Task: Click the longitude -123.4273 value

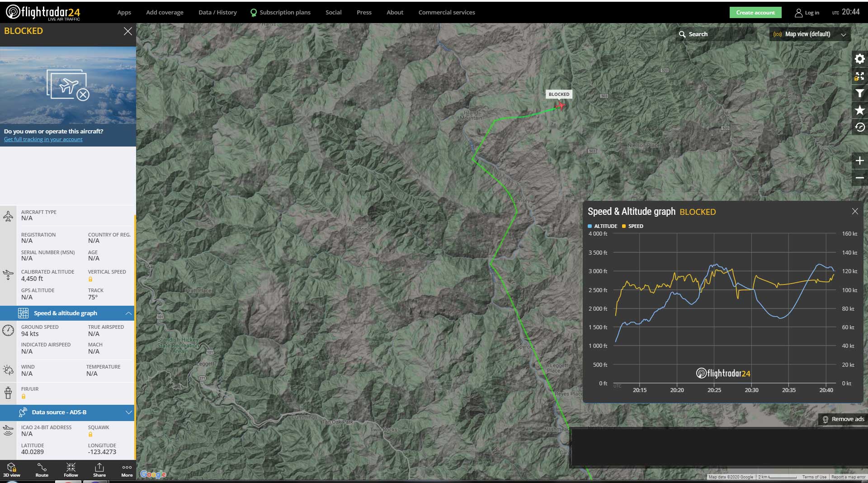Action: click(102, 452)
